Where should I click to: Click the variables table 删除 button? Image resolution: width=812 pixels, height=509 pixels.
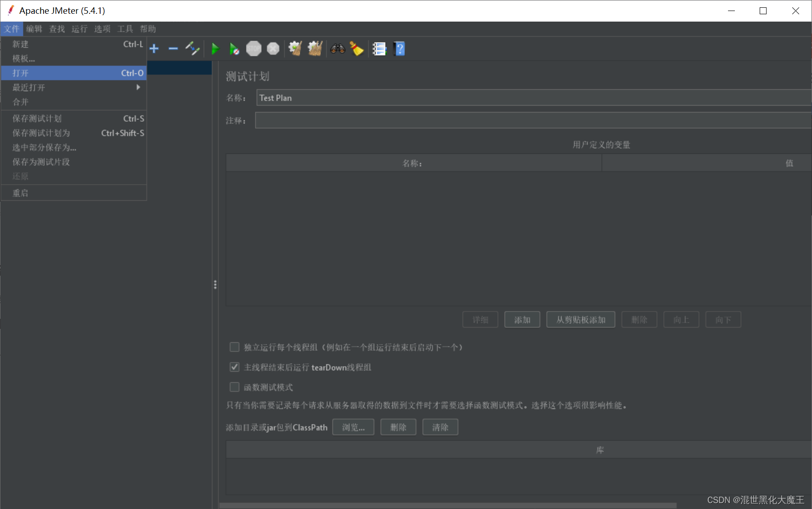pos(639,320)
